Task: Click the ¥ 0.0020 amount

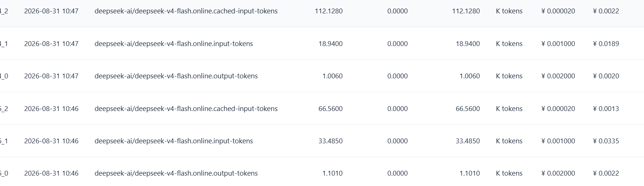Action: 606,76
